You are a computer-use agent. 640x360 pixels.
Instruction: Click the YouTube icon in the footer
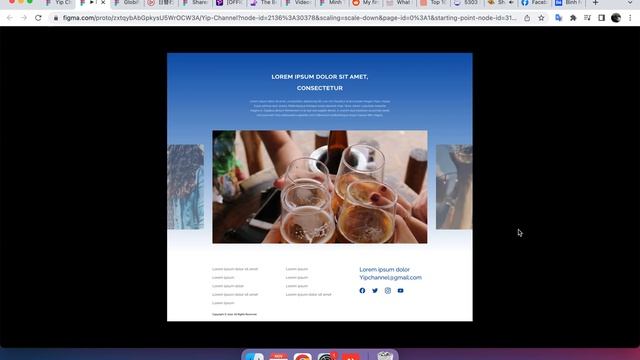400,291
